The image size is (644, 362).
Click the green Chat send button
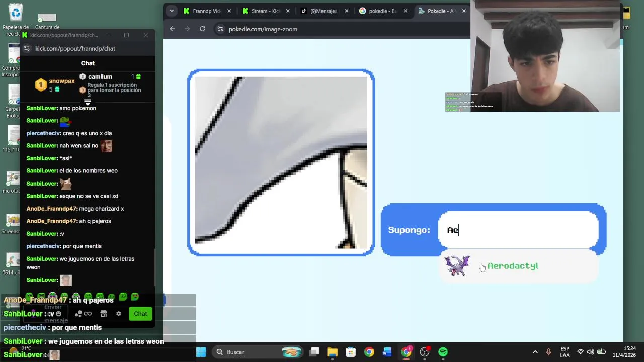(140, 314)
